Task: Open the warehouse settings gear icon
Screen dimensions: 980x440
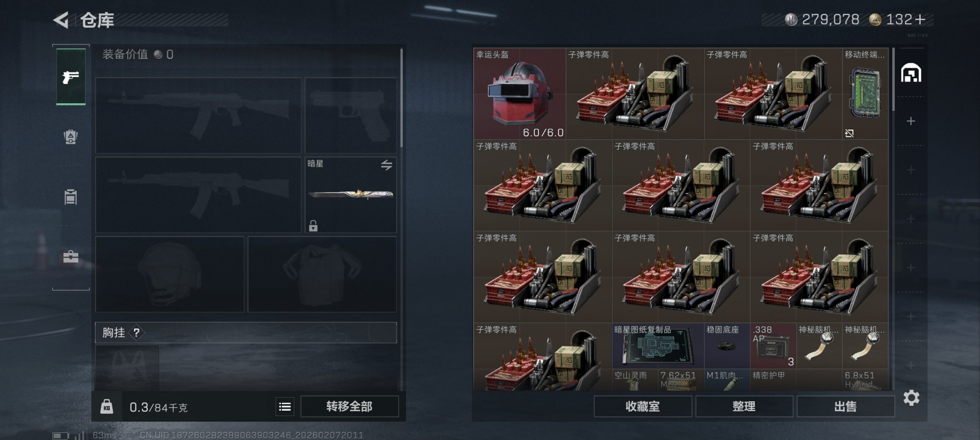Action: [x=911, y=398]
